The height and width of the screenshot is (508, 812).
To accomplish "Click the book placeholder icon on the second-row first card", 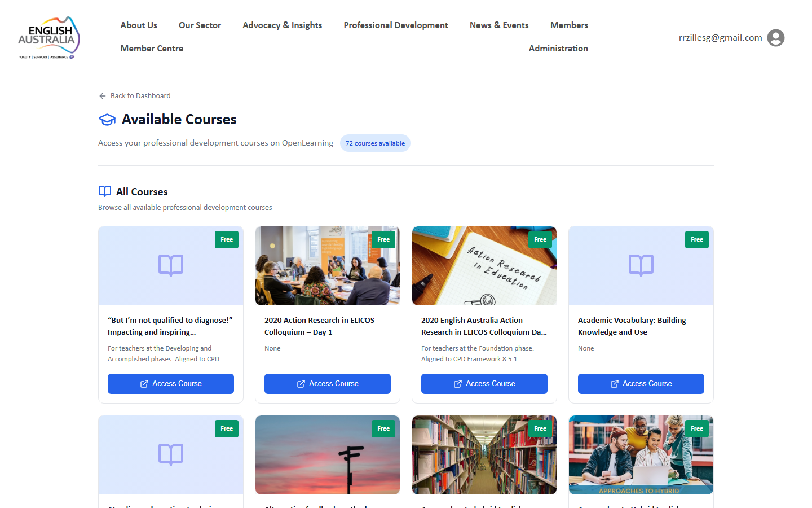I will (171, 454).
